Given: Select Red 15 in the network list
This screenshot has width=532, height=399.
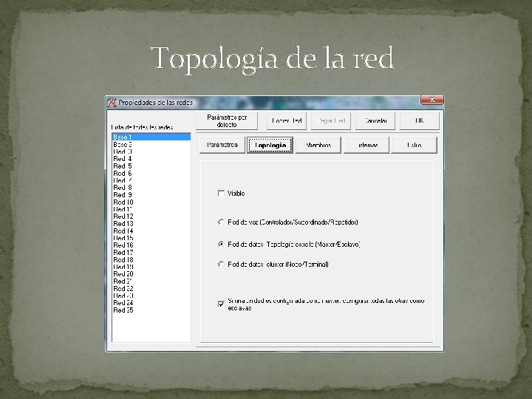Looking at the screenshot, I should coord(151,238).
